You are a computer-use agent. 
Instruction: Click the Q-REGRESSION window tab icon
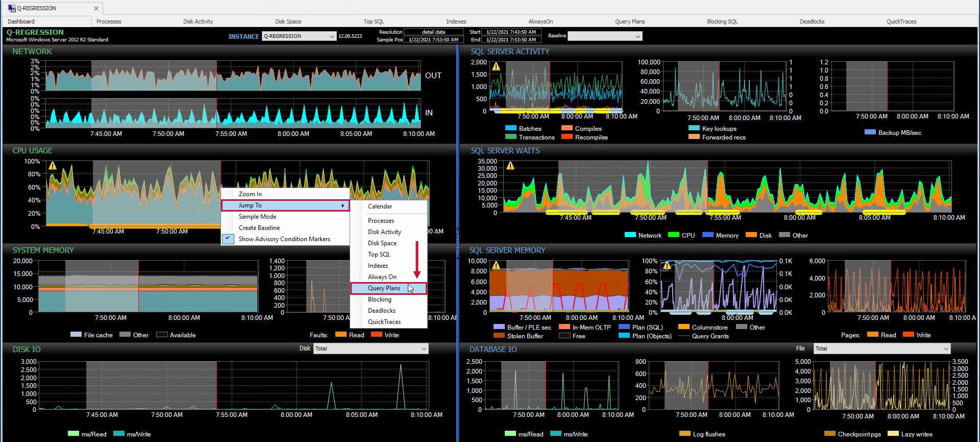tap(12, 8)
